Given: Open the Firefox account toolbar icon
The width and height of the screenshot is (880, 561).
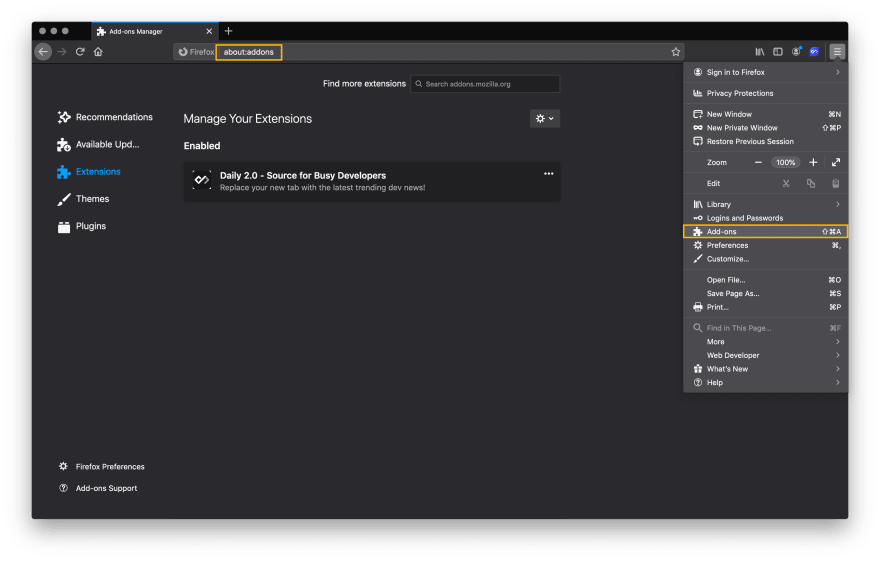Looking at the screenshot, I should (796, 52).
